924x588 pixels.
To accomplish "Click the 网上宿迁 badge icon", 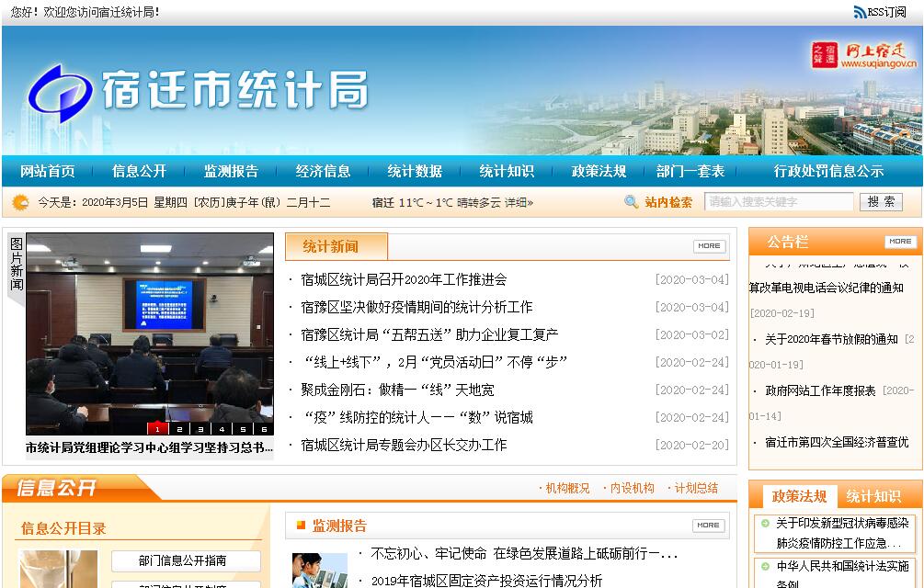I will click(825, 55).
